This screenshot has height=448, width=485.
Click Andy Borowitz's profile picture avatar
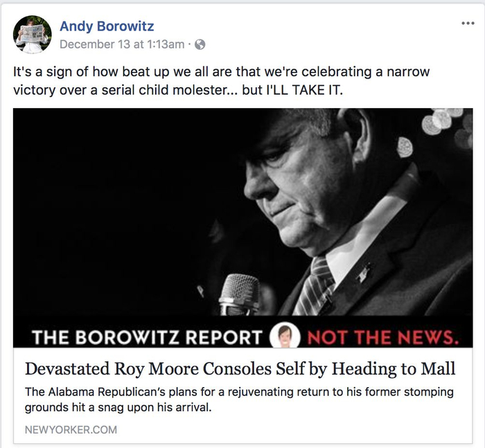[33, 35]
